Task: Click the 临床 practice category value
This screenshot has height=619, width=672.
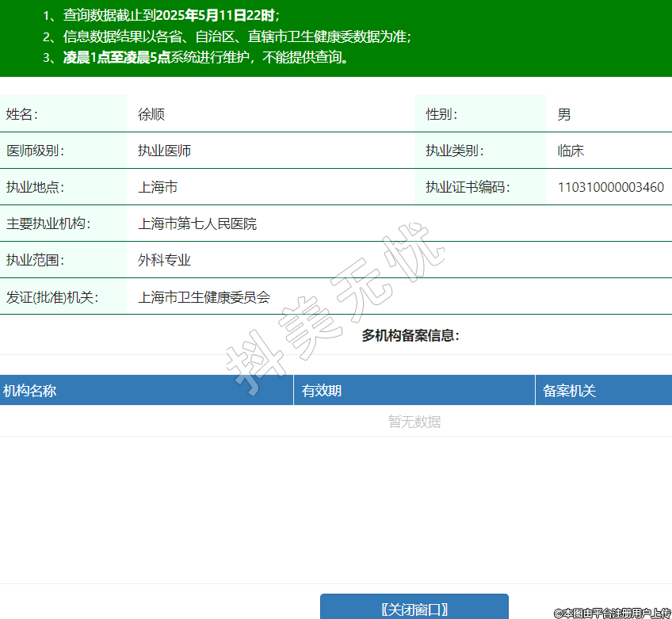Action: pos(571,151)
